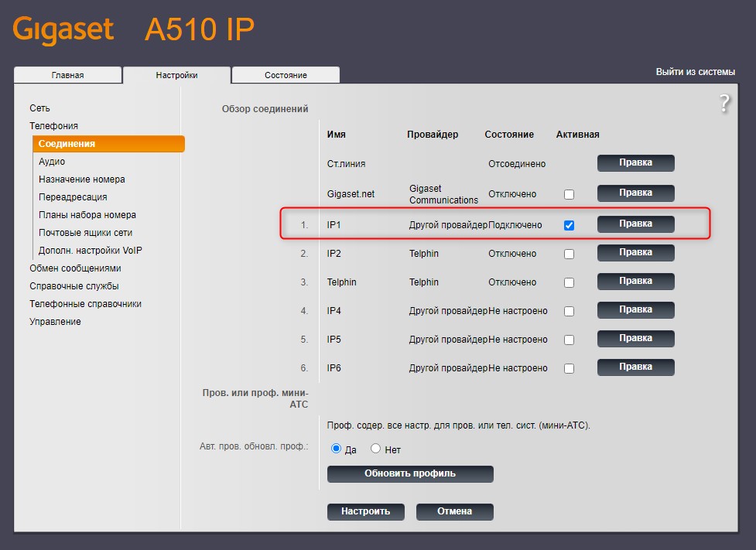Select the 'Да' radio button

click(336, 449)
